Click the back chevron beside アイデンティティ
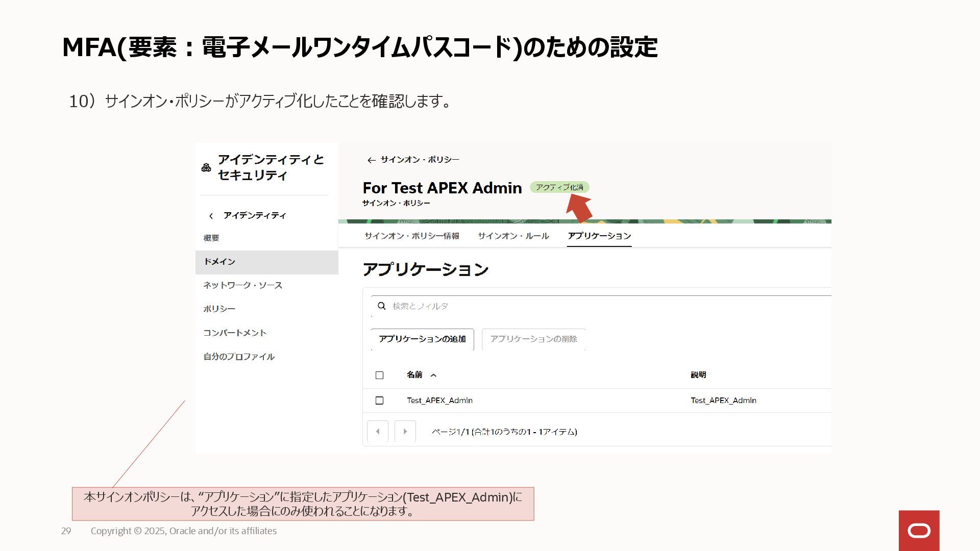 point(211,216)
